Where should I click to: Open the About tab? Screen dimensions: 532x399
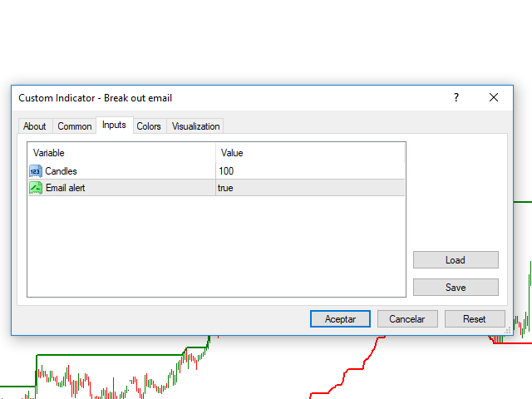(x=35, y=126)
